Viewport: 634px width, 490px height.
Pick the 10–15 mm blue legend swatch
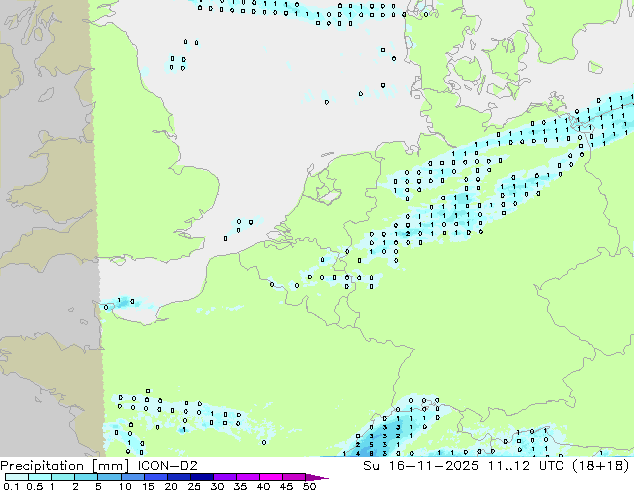133,477
